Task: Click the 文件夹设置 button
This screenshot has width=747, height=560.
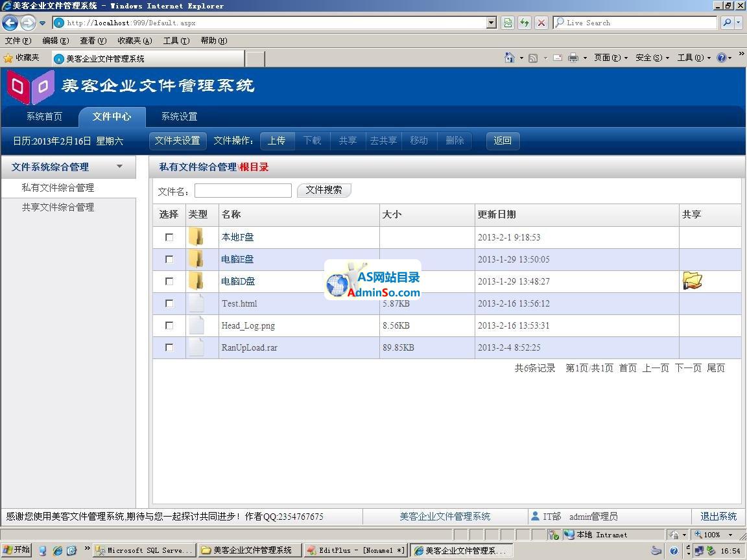Action: coord(178,141)
